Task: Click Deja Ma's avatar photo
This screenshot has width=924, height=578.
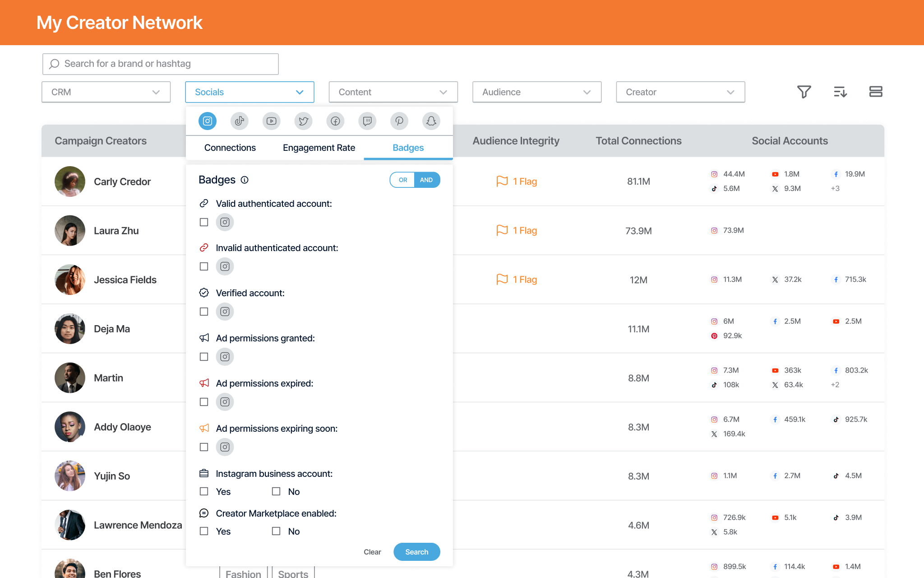Action: tap(70, 329)
